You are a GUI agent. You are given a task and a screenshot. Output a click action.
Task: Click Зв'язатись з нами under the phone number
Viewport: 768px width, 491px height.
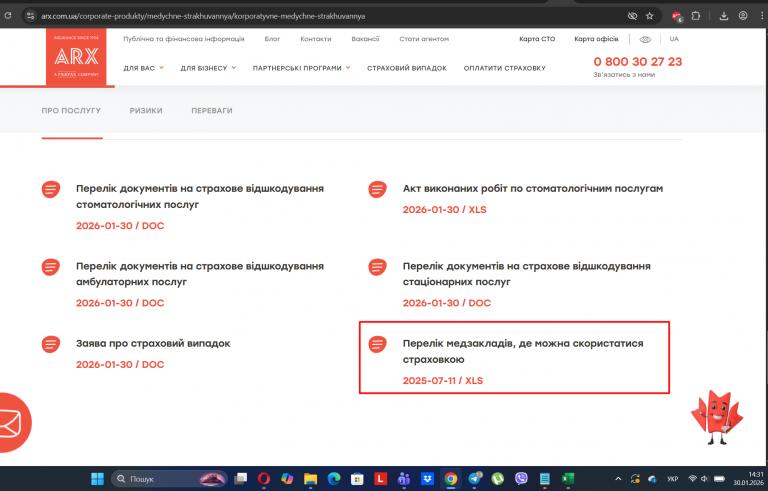click(624, 75)
